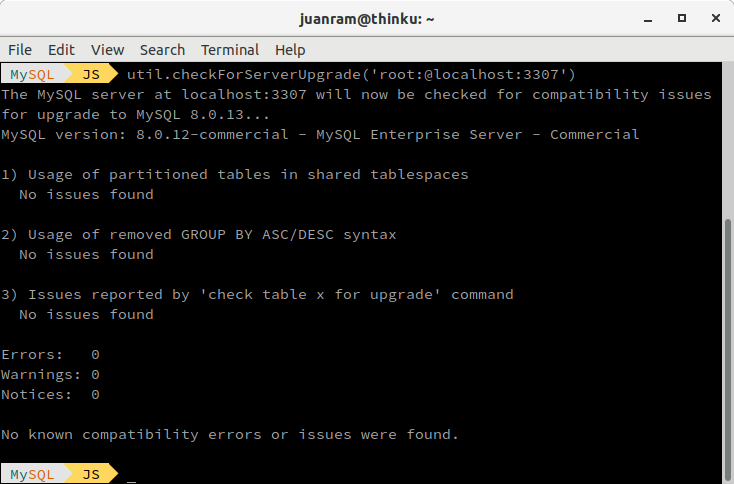734x484 pixels.
Task: Open the Terminal menu
Action: click(x=230, y=50)
